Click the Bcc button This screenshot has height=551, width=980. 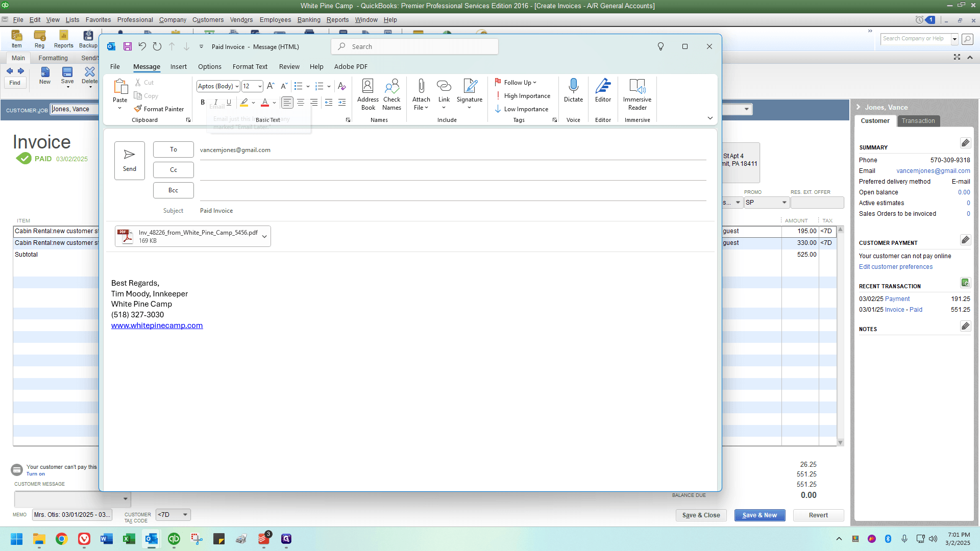pyautogui.click(x=174, y=190)
